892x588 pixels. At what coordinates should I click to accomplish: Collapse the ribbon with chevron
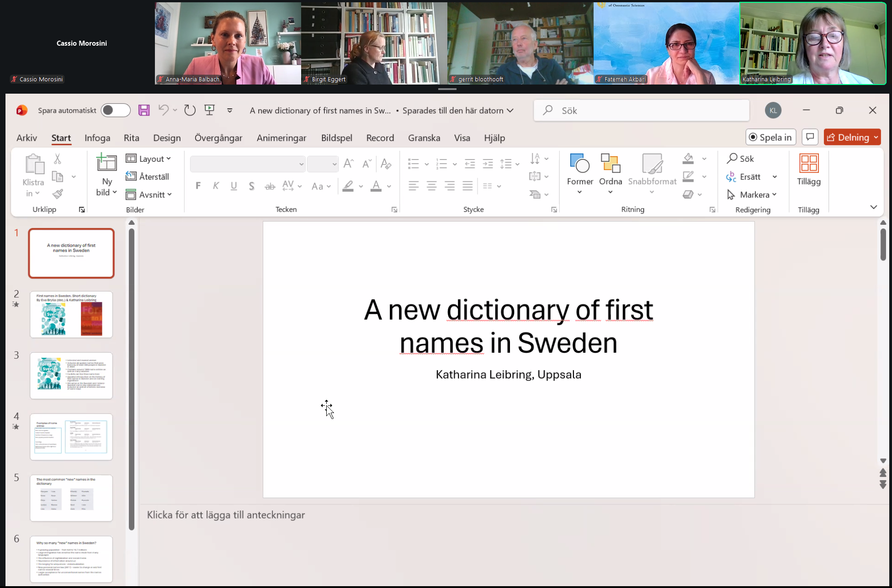coord(874,207)
